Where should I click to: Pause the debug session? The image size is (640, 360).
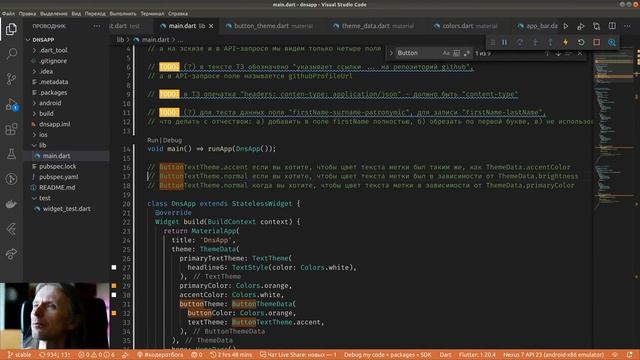point(504,42)
